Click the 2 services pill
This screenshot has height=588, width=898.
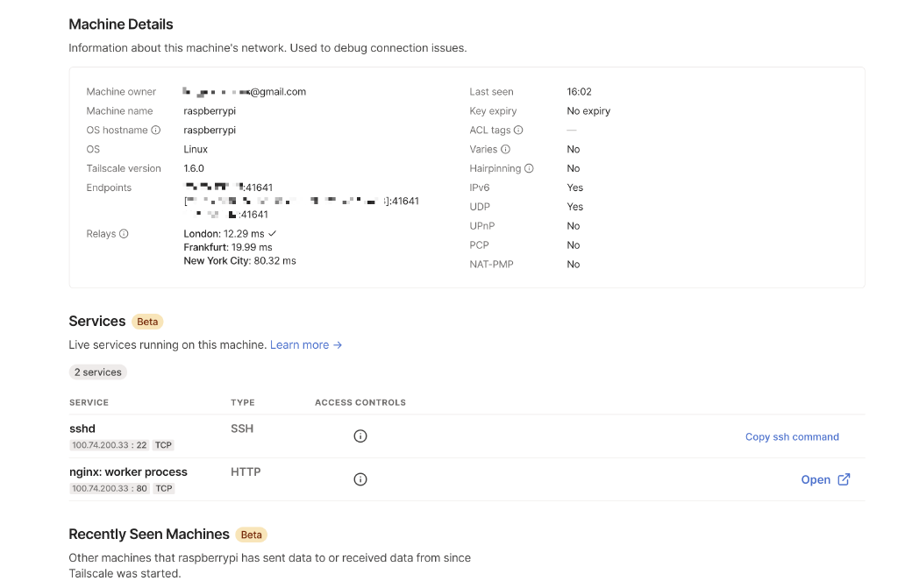97,372
